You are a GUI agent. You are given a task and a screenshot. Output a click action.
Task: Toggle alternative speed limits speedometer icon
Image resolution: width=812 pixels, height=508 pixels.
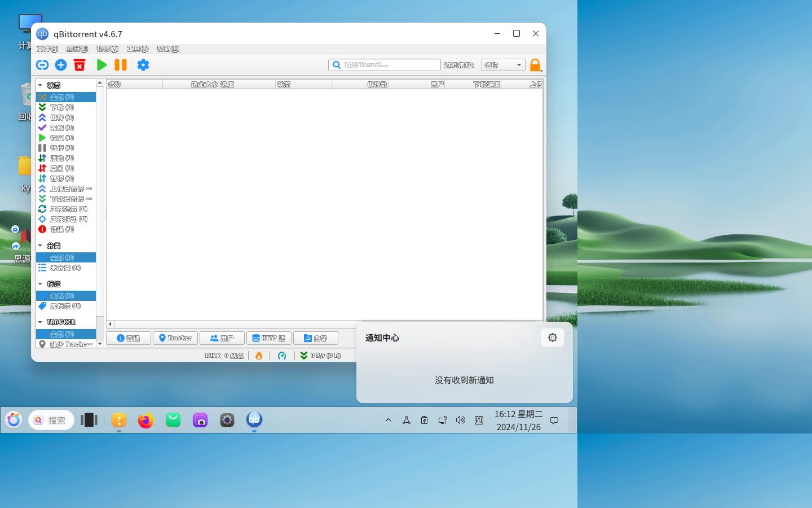282,356
